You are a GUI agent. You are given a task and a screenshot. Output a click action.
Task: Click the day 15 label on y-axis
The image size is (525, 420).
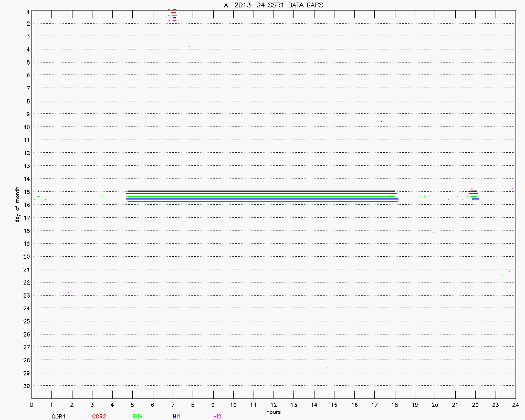click(x=25, y=192)
